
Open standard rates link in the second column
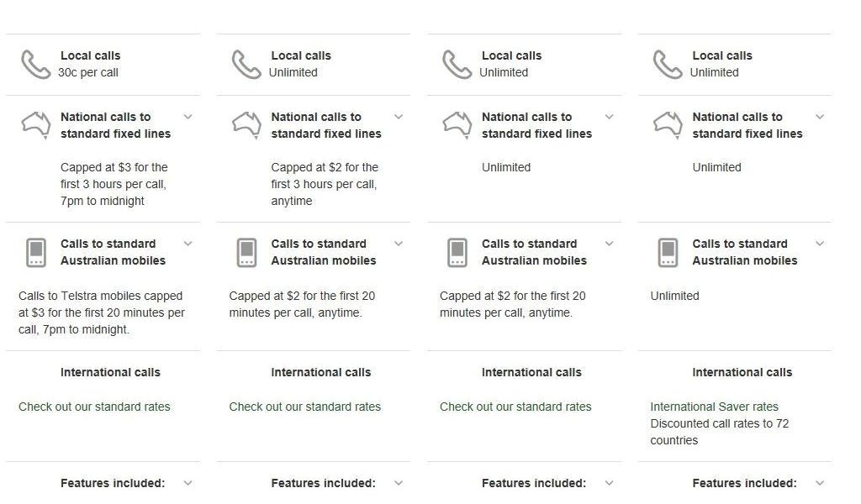[x=304, y=407]
